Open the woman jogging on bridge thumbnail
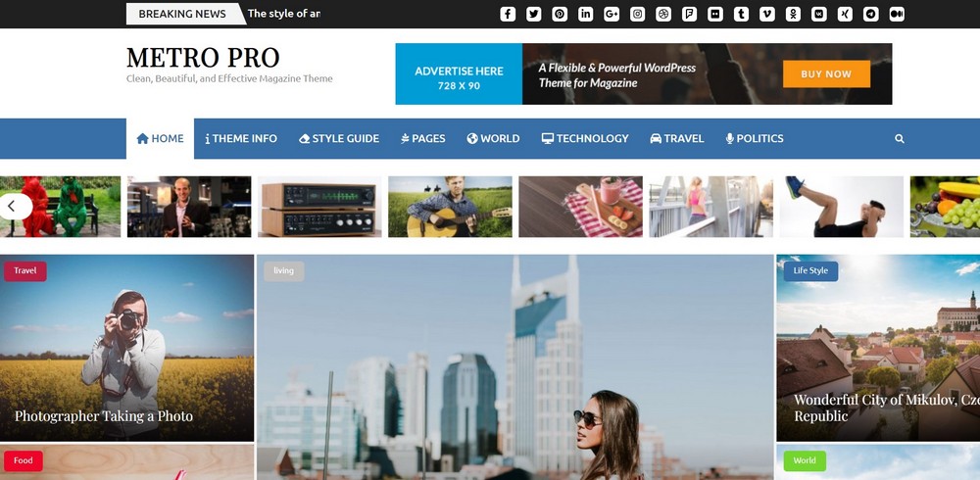980x480 pixels. [711, 207]
